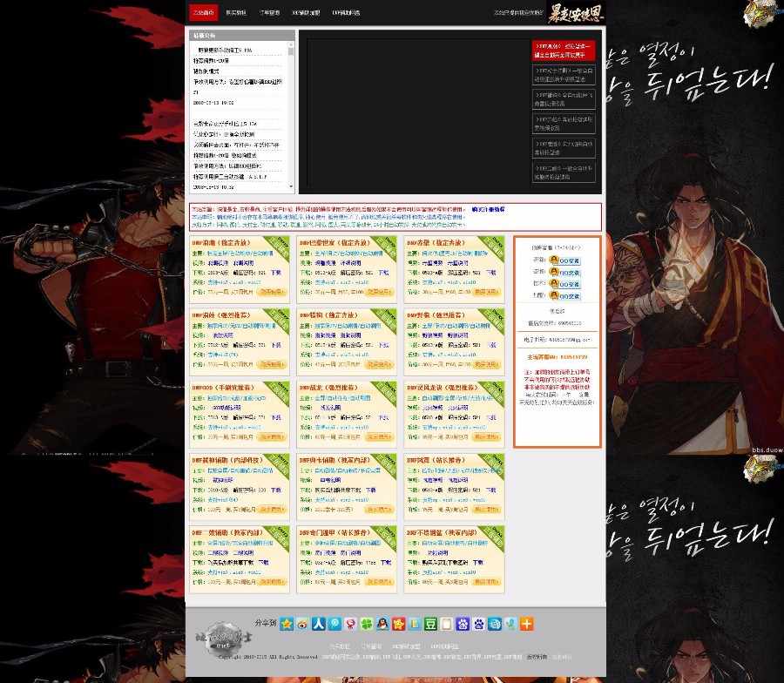Select the red highlighted item in banner side list
This screenshot has width=784, height=683.
click(564, 50)
